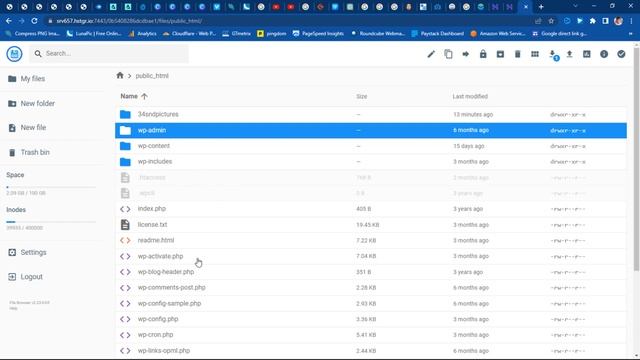Click the info circle icon
Image resolution: width=640 pixels, height=360 pixels.
[x=604, y=54]
